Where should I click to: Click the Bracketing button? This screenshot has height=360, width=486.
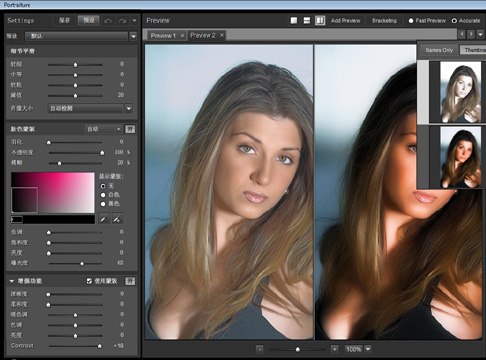[x=384, y=21]
